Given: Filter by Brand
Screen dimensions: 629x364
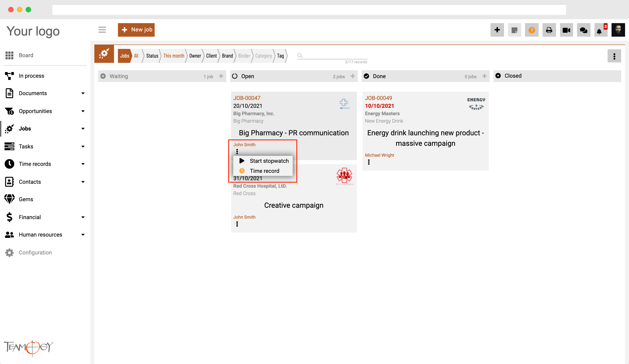Looking at the screenshot, I should coord(227,56).
